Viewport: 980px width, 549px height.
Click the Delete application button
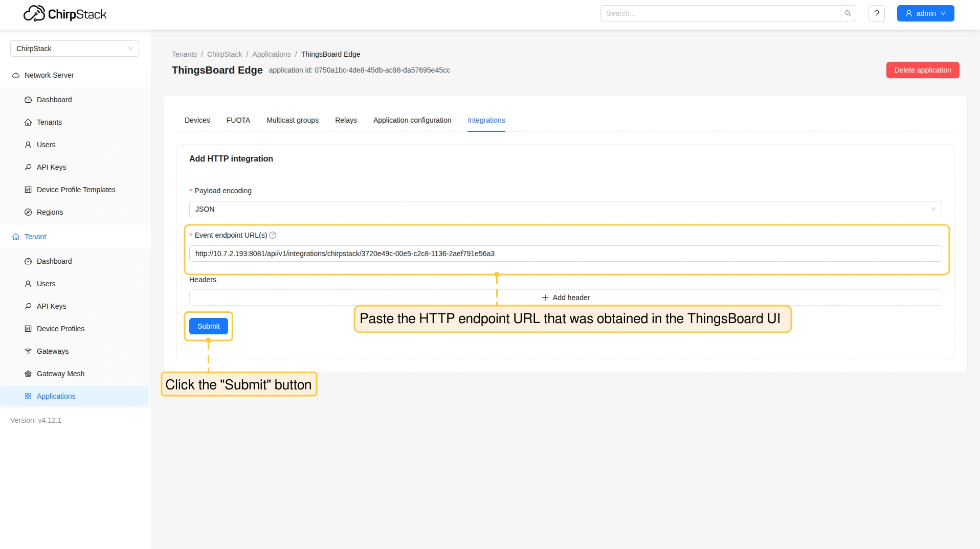point(922,70)
